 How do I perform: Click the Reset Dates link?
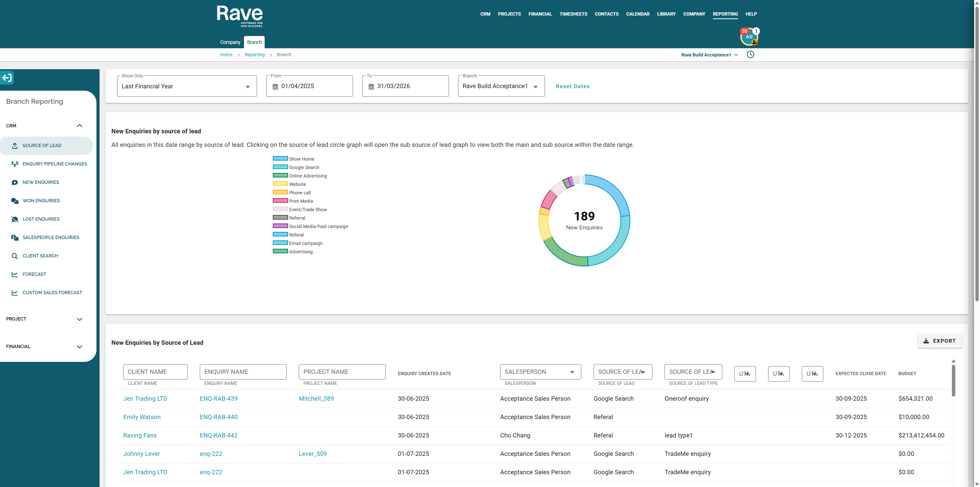(x=572, y=86)
